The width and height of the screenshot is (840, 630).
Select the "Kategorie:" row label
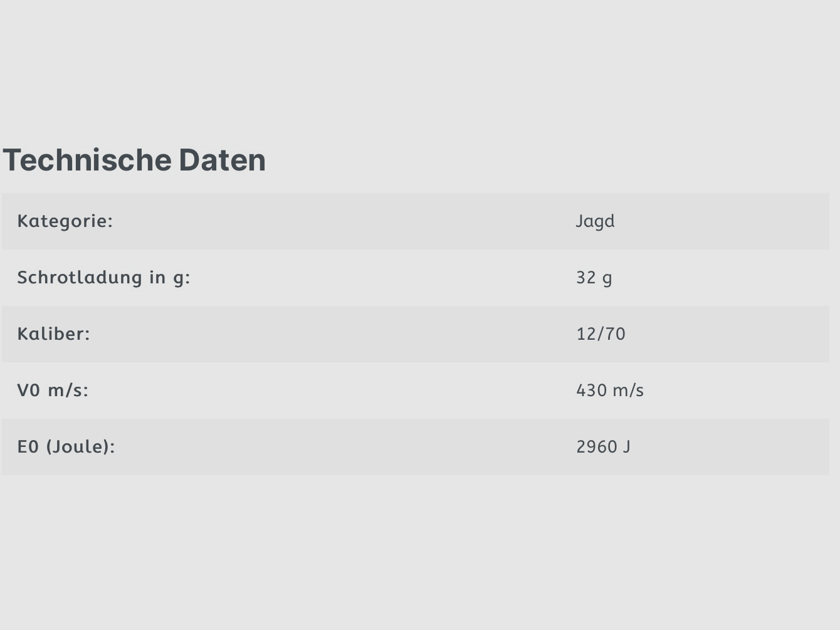pyautogui.click(x=65, y=221)
